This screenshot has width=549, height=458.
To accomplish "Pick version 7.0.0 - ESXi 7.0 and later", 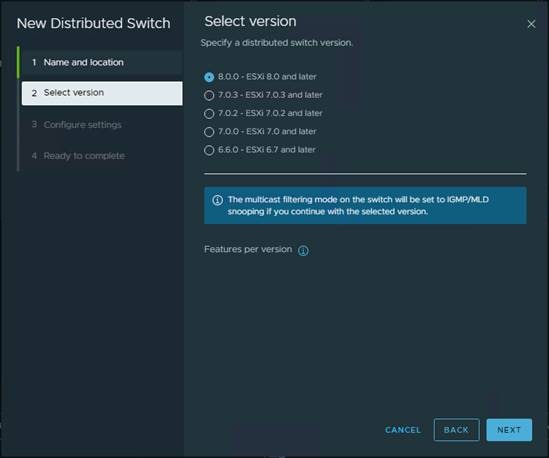I will [x=209, y=132].
